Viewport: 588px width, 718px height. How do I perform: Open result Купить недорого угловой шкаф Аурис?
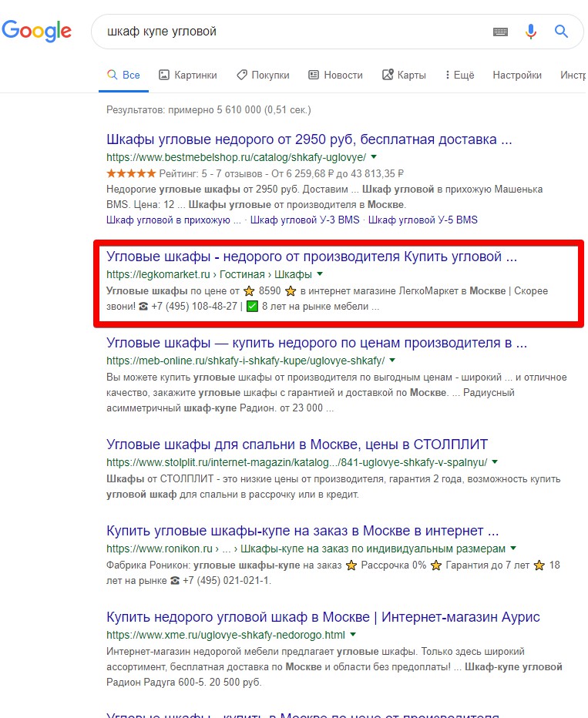tap(323, 617)
